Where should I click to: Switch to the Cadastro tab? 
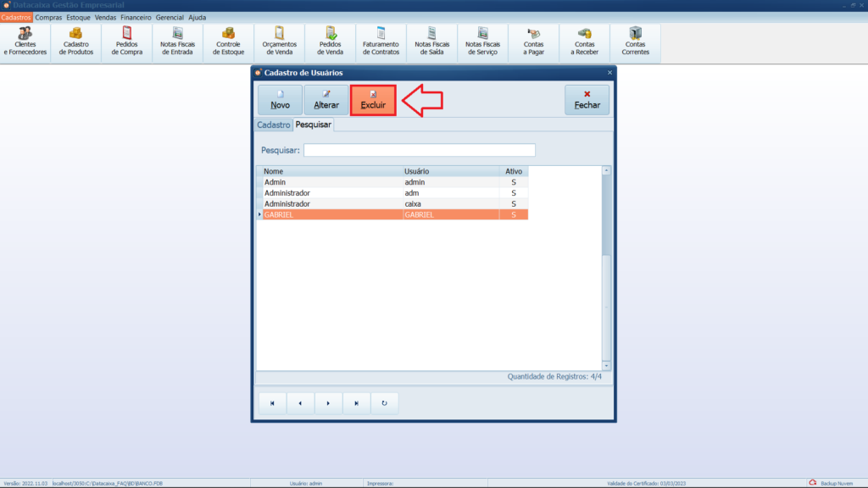[274, 125]
